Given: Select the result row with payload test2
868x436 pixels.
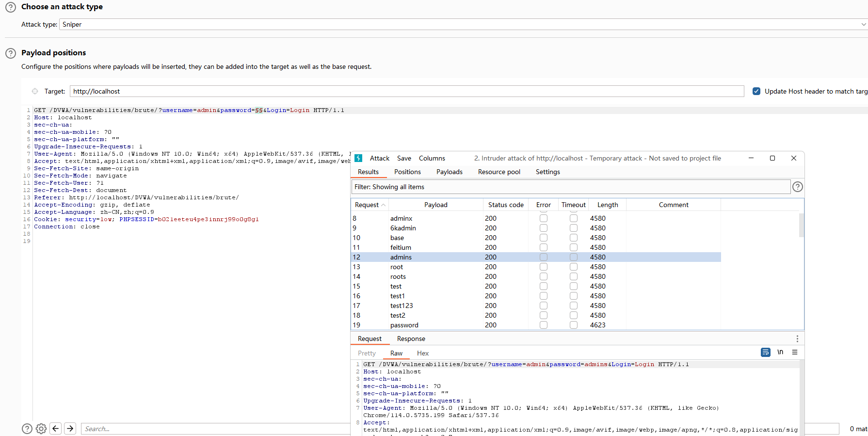Looking at the screenshot, I should [536, 315].
